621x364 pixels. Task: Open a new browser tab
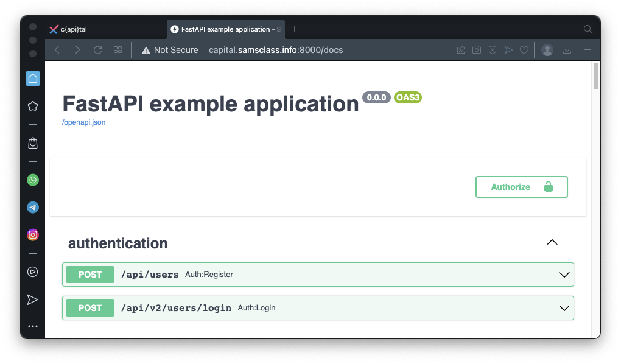tap(295, 29)
